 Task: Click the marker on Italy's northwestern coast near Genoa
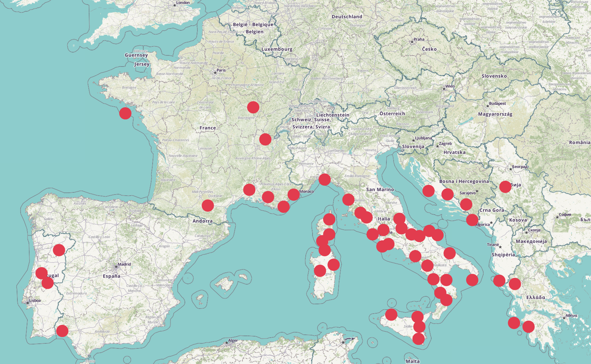coord(325,179)
